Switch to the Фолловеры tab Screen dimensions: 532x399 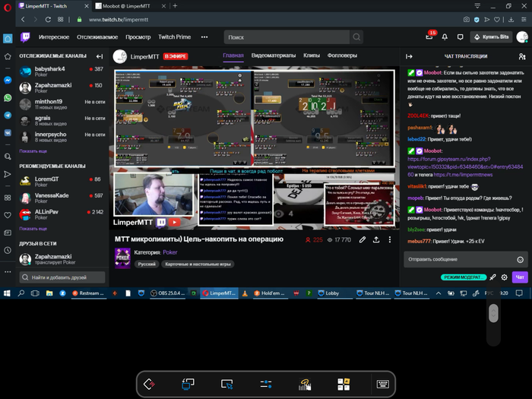pyautogui.click(x=342, y=55)
